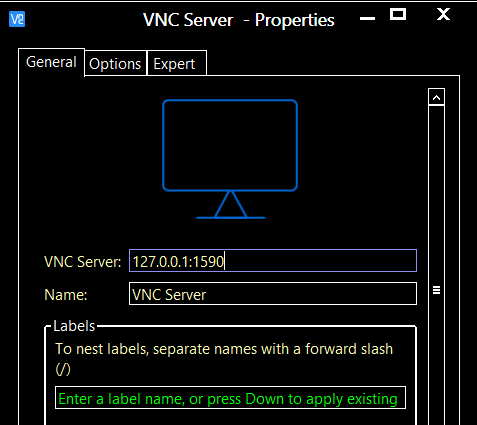
Task: Click the VNC logo icon in title bar
Action: click(x=17, y=19)
